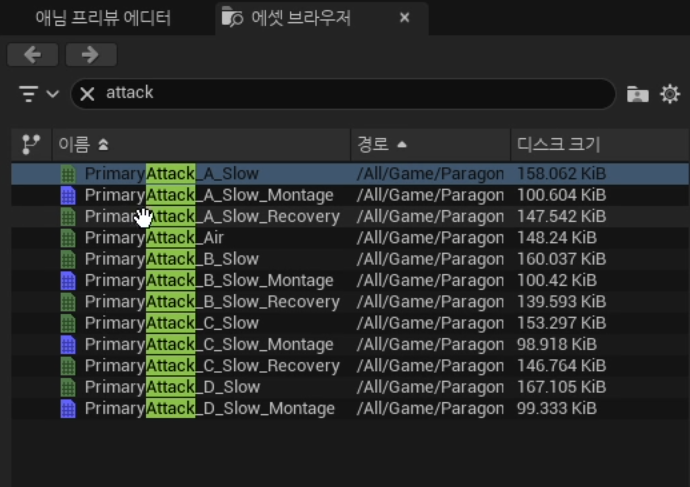
Task: Click the green animation icon of PrimaryAttack_A_Slow_Recovery
Action: [x=68, y=216]
